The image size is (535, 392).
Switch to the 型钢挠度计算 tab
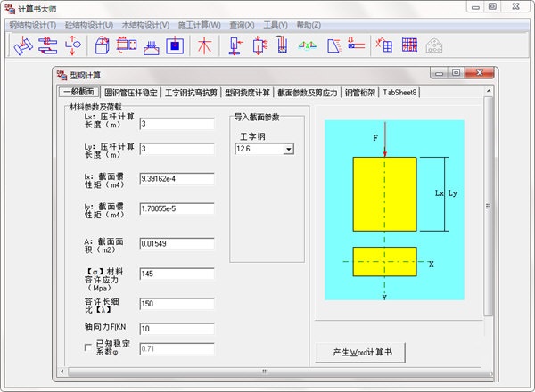pos(248,92)
